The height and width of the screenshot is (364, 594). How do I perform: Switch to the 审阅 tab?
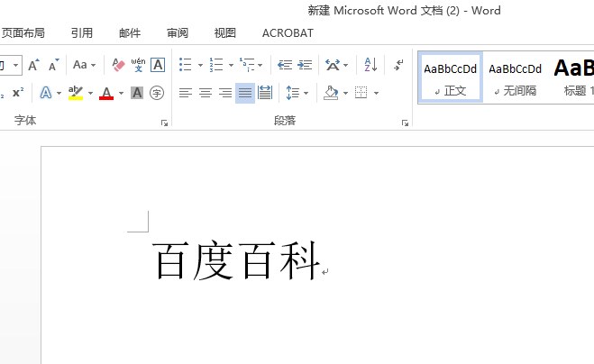tap(178, 33)
